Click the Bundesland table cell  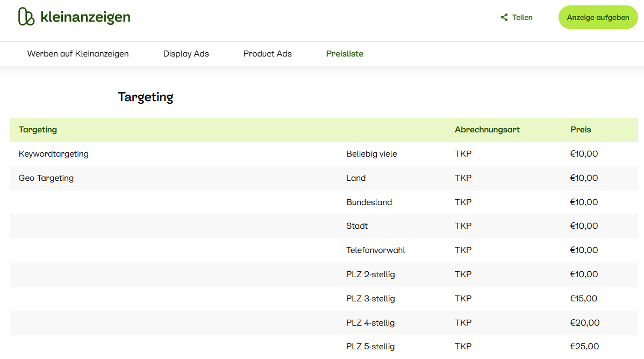369,202
